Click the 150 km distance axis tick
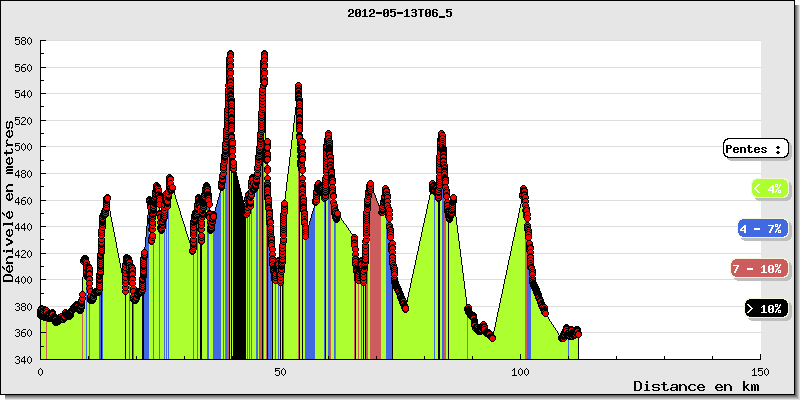Screen dimensions: 800x400 (760, 370)
